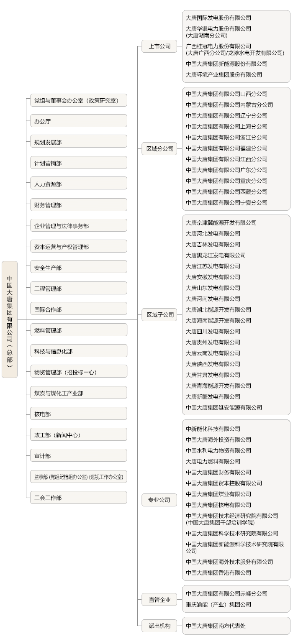Open the 财务管理部 department box
This screenshot has height=644, width=293.
[x=78, y=205]
